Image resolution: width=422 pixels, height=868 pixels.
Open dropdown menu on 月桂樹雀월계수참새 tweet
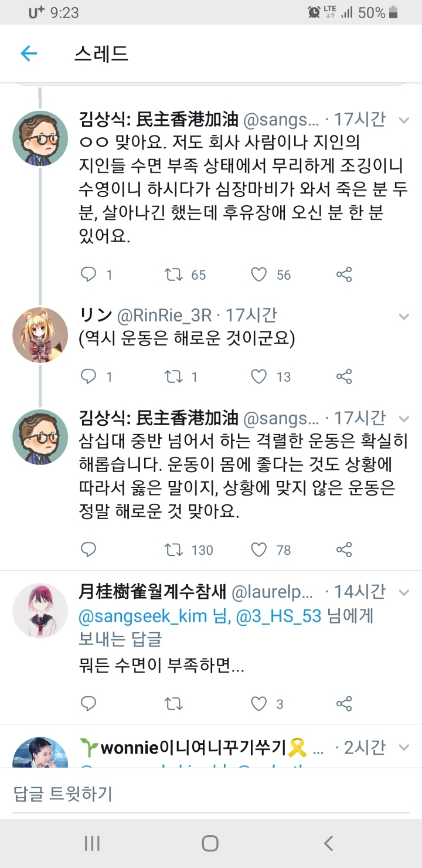(404, 592)
